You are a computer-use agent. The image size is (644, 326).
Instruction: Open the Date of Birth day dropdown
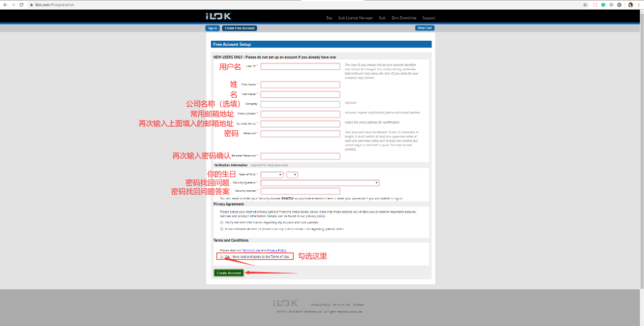[x=292, y=175]
